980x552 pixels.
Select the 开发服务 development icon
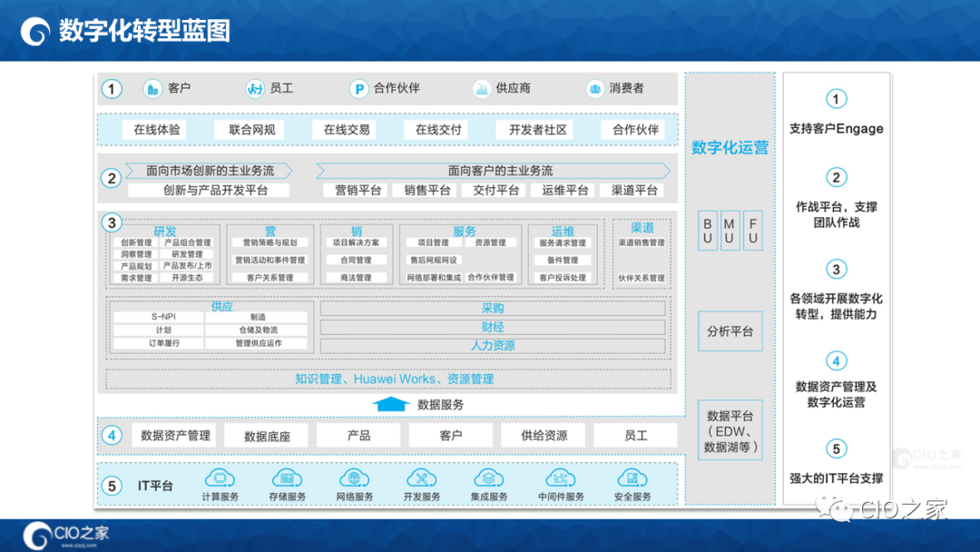[422, 477]
